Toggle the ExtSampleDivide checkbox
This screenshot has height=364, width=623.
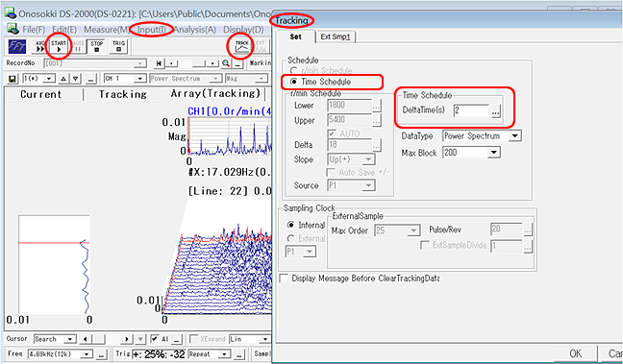[425, 245]
